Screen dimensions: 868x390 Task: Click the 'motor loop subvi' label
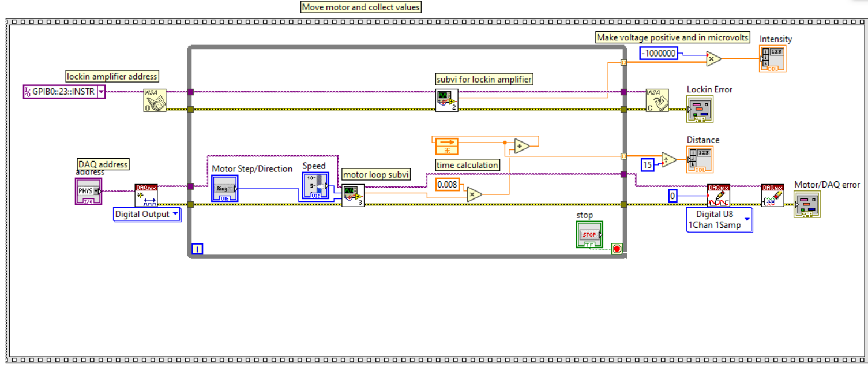click(x=376, y=174)
